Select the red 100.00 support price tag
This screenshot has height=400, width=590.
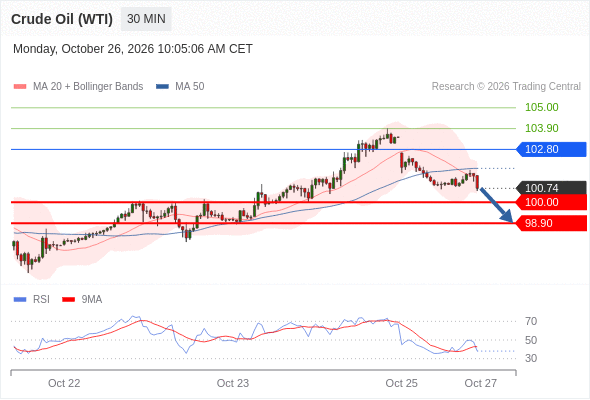pos(551,202)
